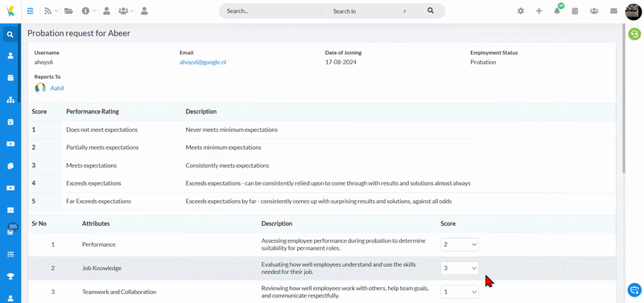Click 'Never meets minimum expectations' description
The width and height of the screenshot is (644, 303).
[x=231, y=129]
